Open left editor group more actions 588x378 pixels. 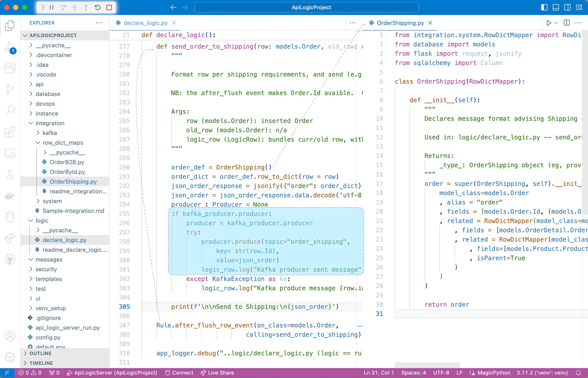point(352,23)
